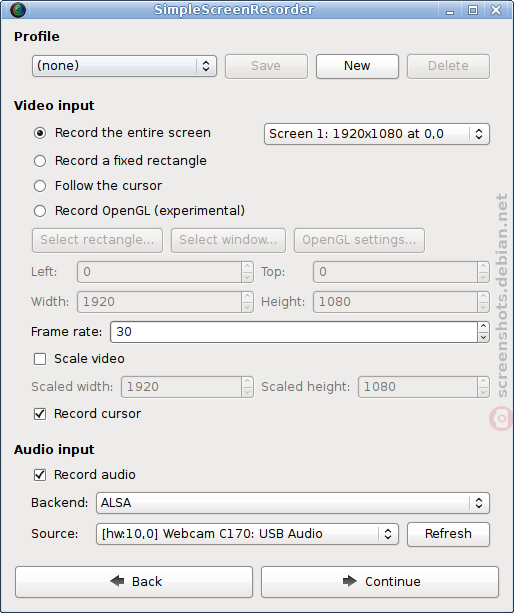
Task: Select Record a fixed rectangle option
Action: pyautogui.click(x=40, y=161)
